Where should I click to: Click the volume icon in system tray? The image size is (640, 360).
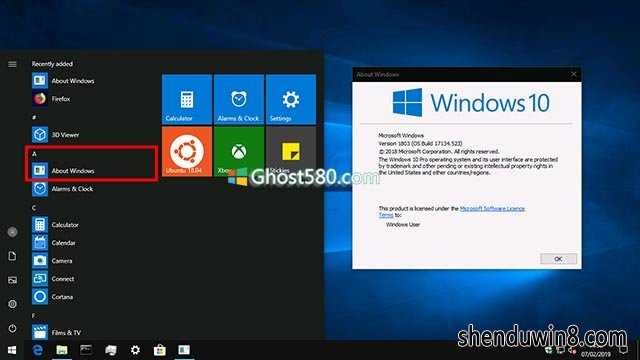tap(572, 351)
